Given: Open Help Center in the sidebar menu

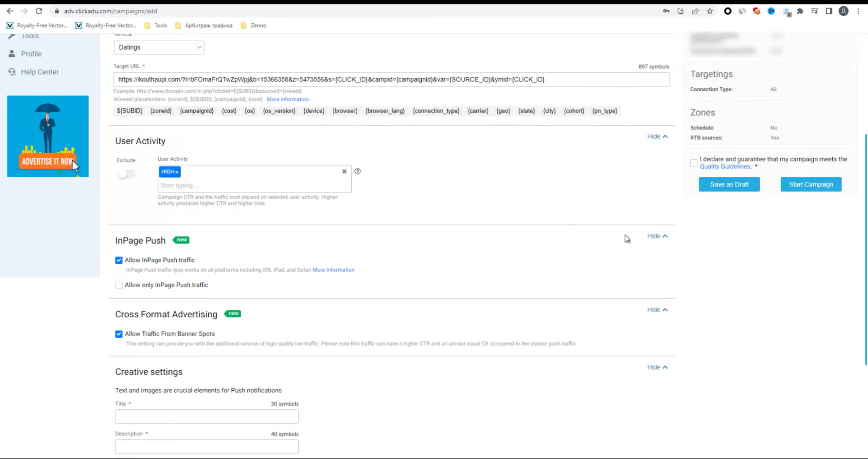Looking at the screenshot, I should (x=40, y=72).
